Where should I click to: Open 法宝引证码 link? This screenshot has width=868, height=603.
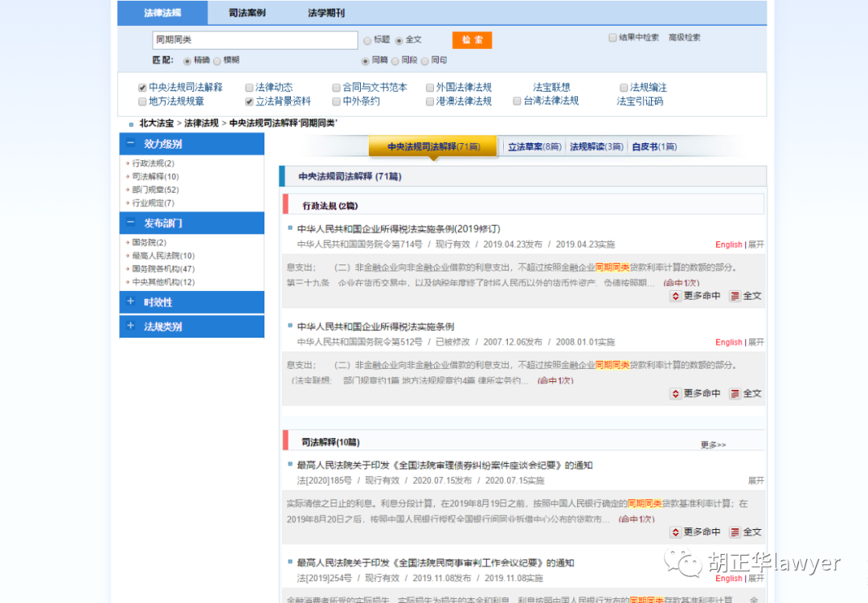(640, 101)
